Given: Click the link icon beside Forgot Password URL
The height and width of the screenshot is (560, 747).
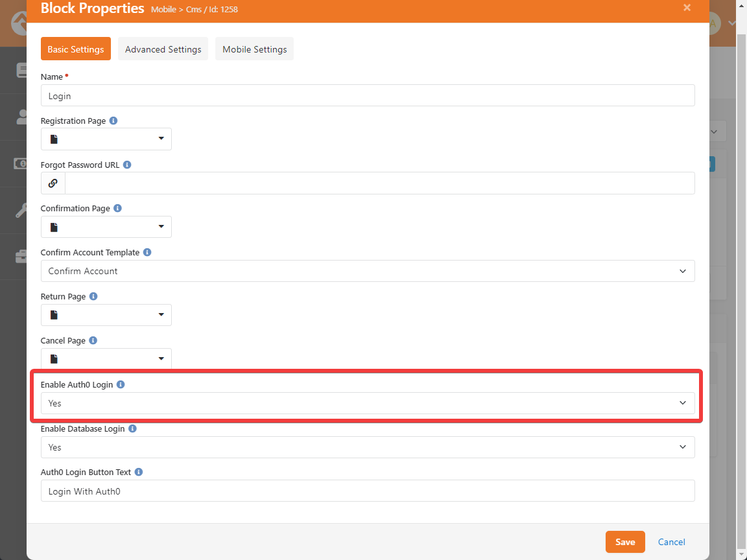Looking at the screenshot, I should (53, 183).
